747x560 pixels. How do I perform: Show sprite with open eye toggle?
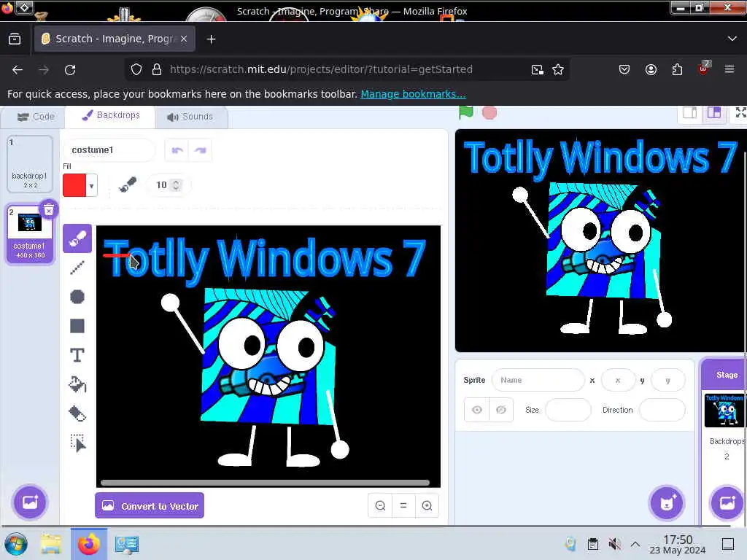[x=477, y=410]
